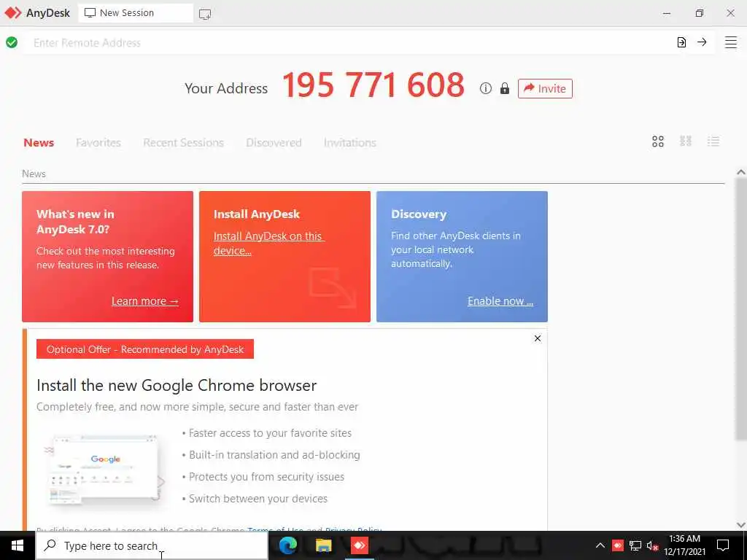Show hidden system tray icons

pos(600,545)
